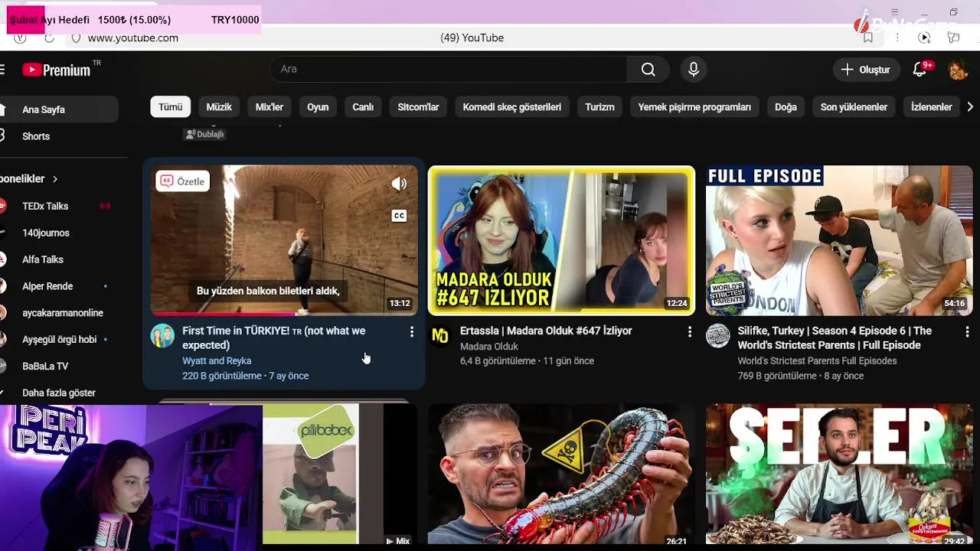Expand subscriptions section chevron
The height and width of the screenshot is (551, 980).
[x=55, y=179]
